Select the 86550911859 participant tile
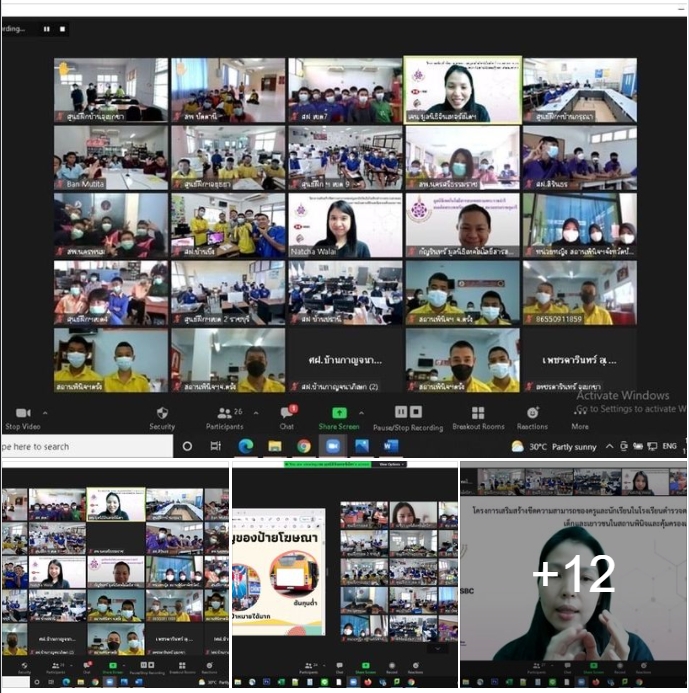The height and width of the screenshot is (693, 689). click(x=580, y=293)
